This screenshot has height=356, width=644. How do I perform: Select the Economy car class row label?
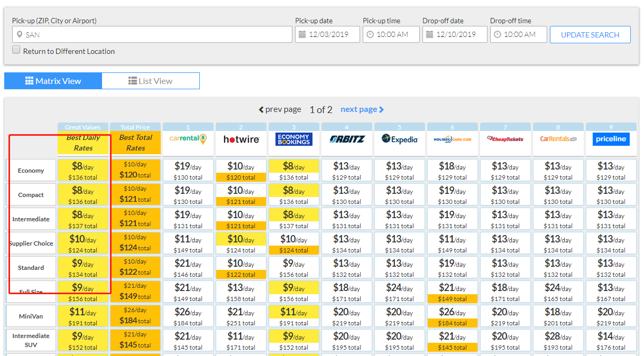[x=31, y=171]
